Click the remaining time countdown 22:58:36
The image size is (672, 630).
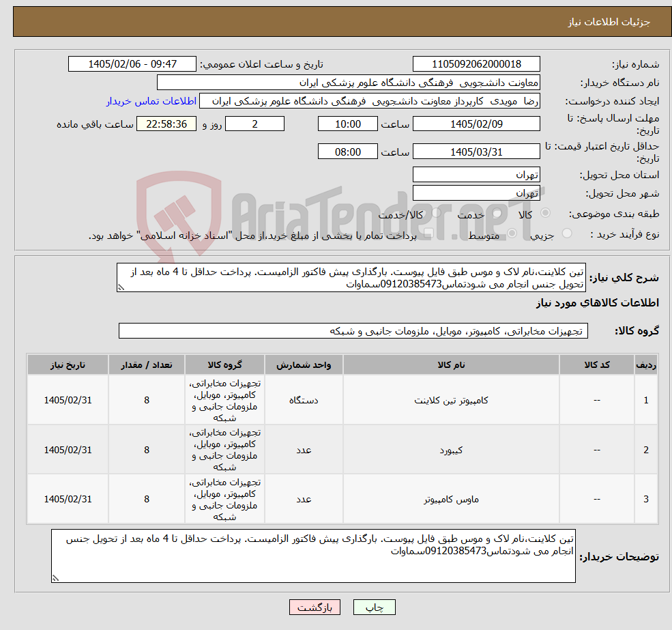pyautogui.click(x=166, y=124)
